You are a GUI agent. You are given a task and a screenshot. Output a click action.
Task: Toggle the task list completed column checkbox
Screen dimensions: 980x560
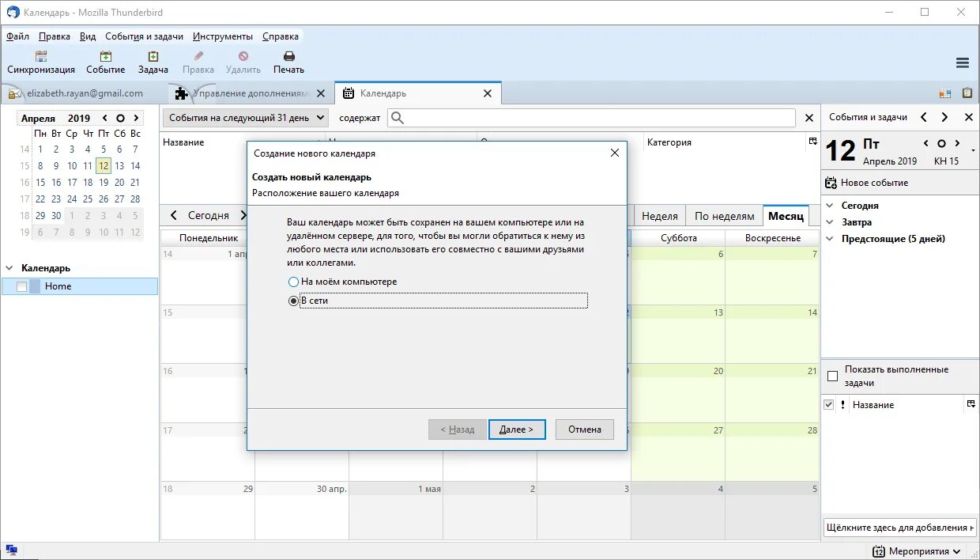point(828,404)
